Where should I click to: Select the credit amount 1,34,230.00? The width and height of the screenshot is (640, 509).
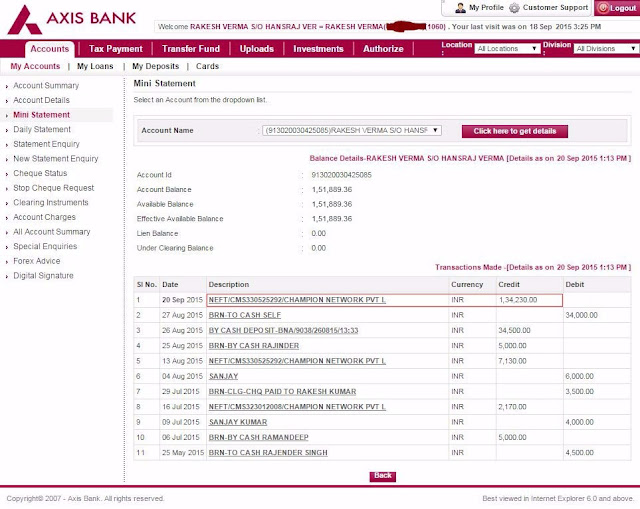pyautogui.click(x=518, y=300)
